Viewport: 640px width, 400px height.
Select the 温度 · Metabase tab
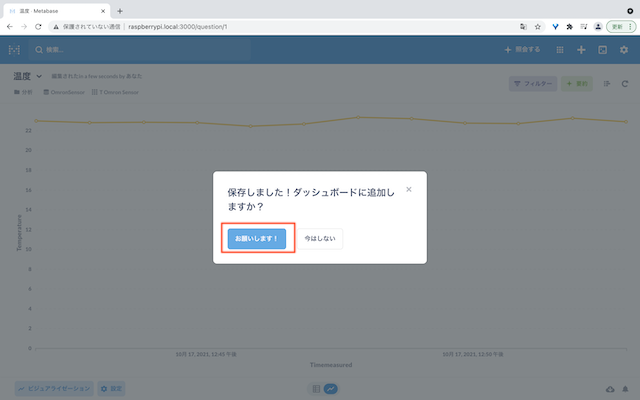point(56,11)
